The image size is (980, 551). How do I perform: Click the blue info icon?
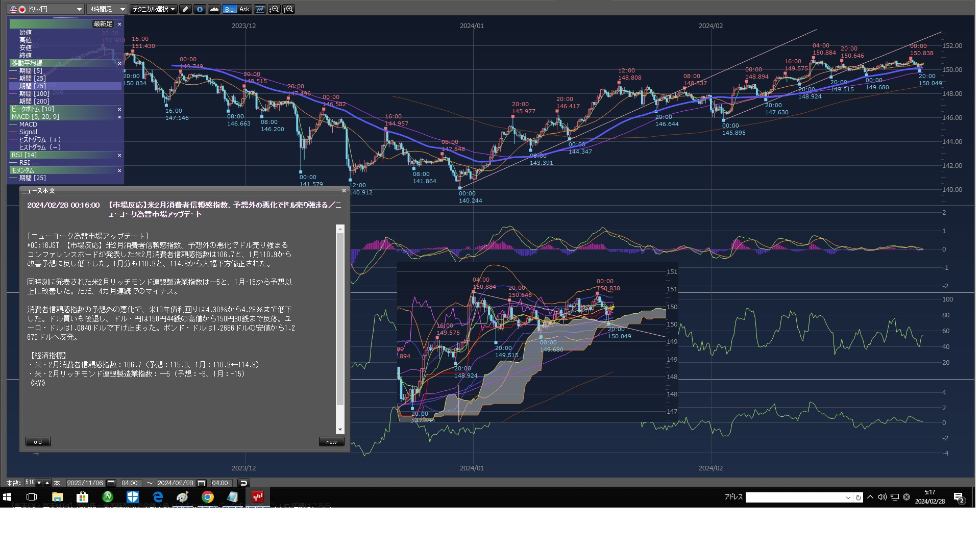pyautogui.click(x=200, y=9)
